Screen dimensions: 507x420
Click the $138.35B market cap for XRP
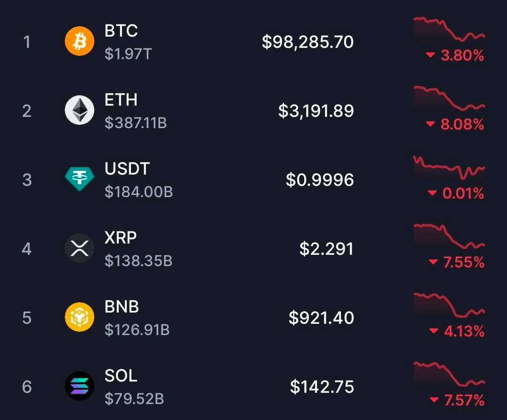pyautogui.click(x=137, y=261)
